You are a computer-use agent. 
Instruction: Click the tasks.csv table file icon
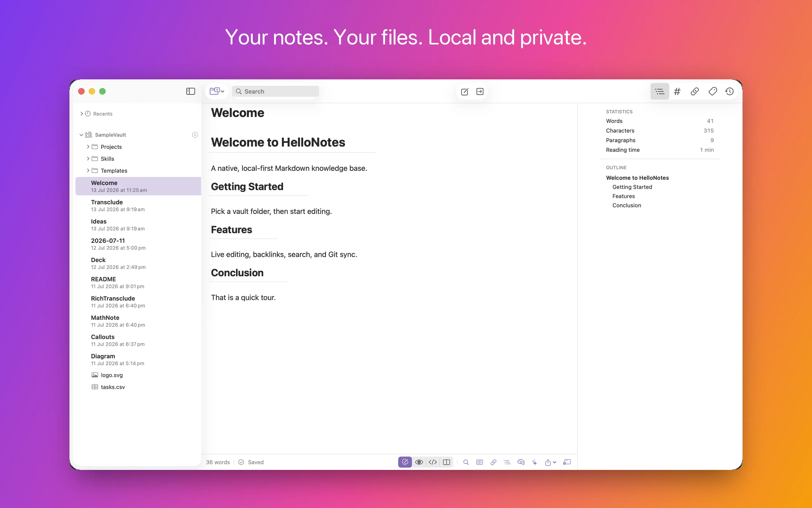(95, 387)
